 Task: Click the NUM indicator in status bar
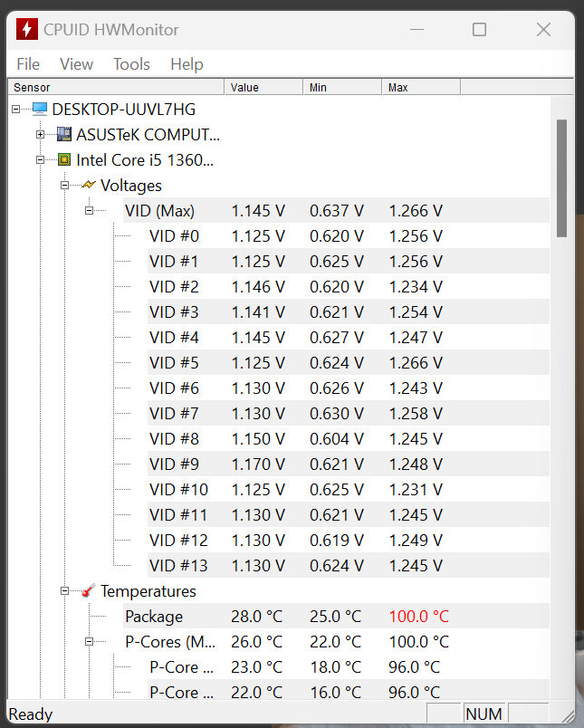pos(483,714)
